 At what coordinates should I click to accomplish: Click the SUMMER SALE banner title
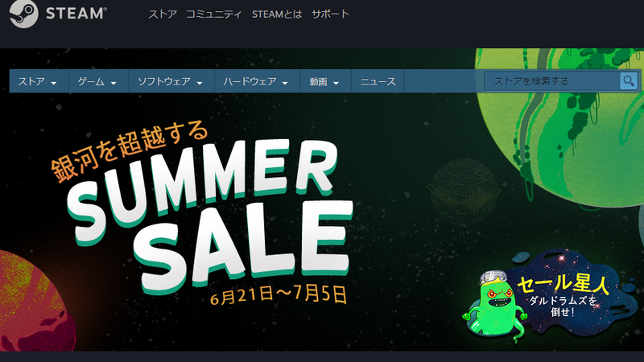209,217
